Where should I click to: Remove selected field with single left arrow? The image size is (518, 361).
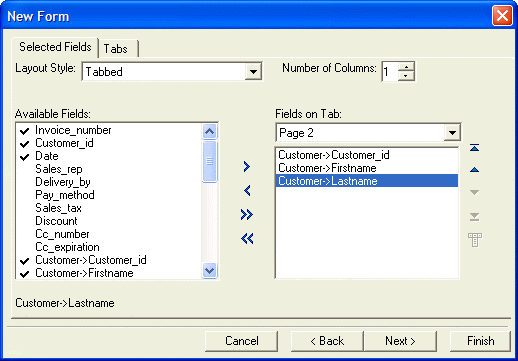(x=247, y=190)
